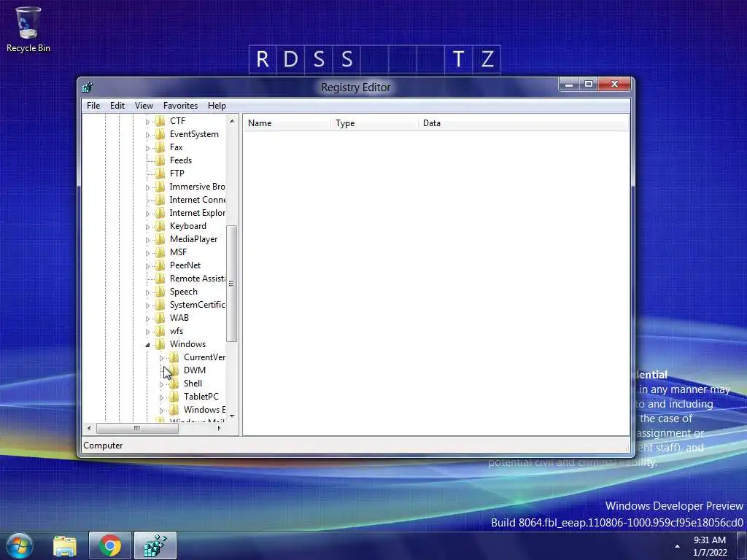Select the Feeds folder icon
This screenshot has height=560, width=747.
[x=160, y=160]
